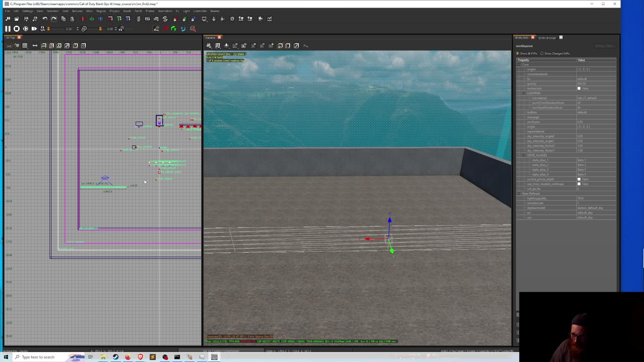Image resolution: width=644 pixels, height=362 pixels.
Task: Click the green Y rotate icon
Action: pos(119,19)
